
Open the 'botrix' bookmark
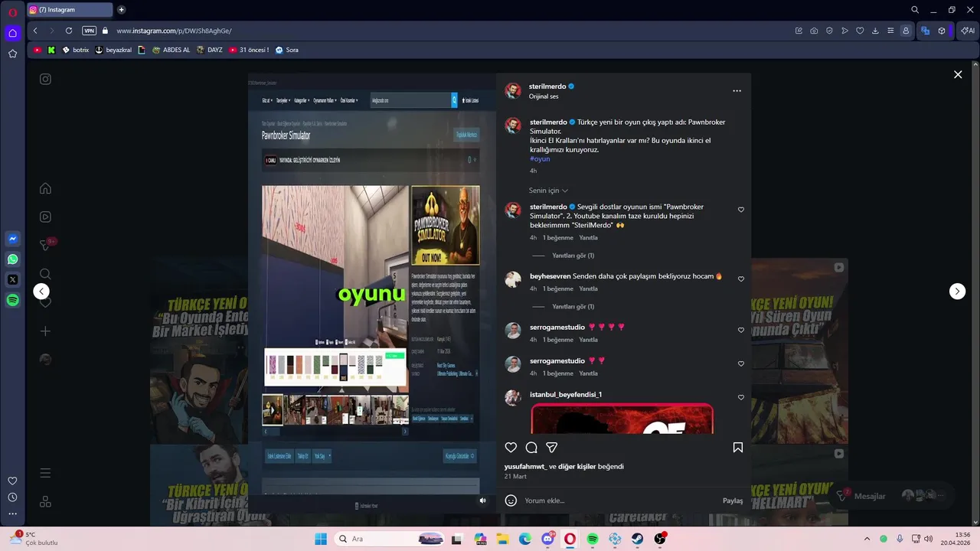tap(75, 50)
